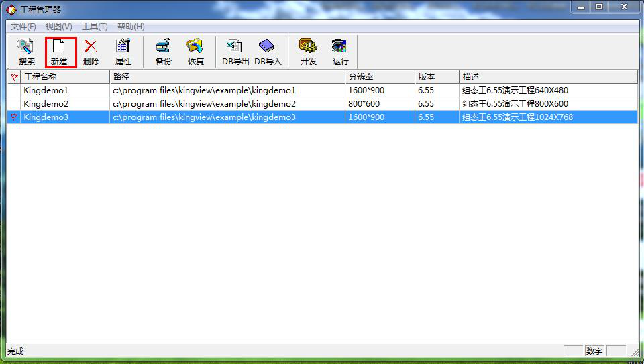Open the 文件(F) menu
The width and height of the screenshot is (644, 364).
click(23, 27)
